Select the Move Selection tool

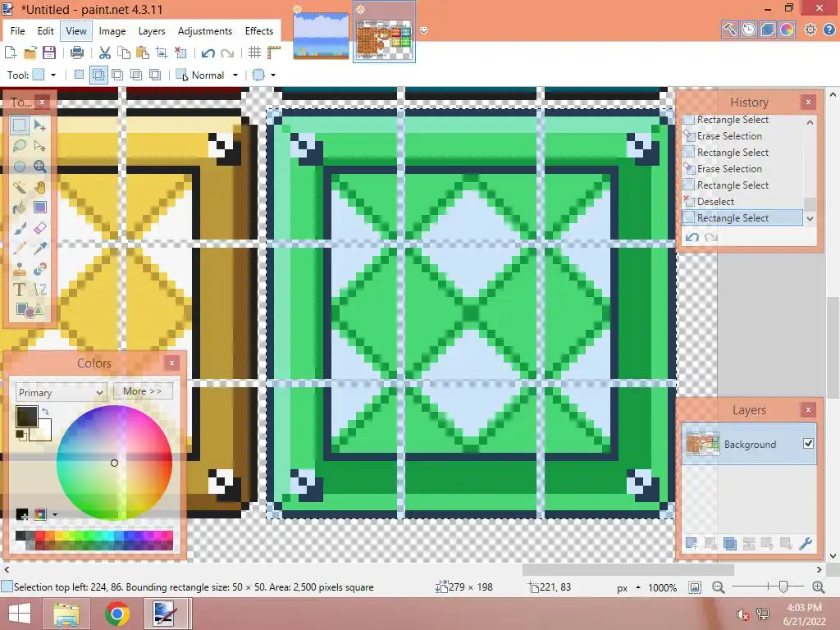tap(39, 146)
